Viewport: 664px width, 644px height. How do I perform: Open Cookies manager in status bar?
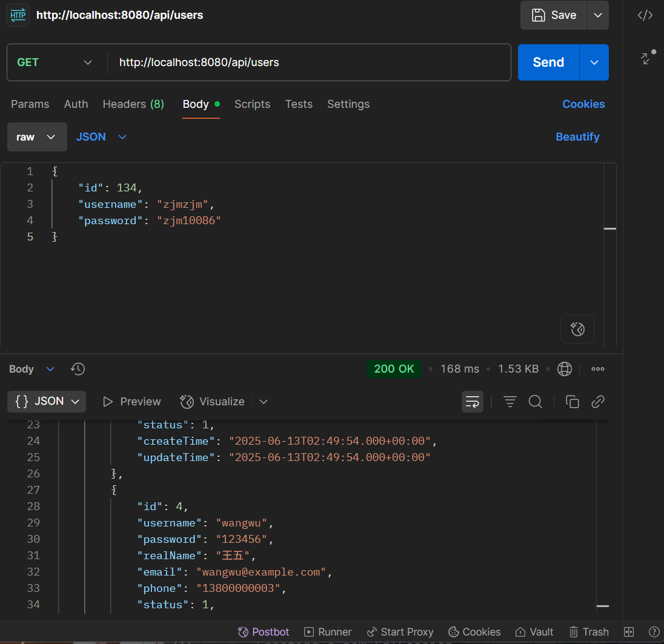coord(474,632)
